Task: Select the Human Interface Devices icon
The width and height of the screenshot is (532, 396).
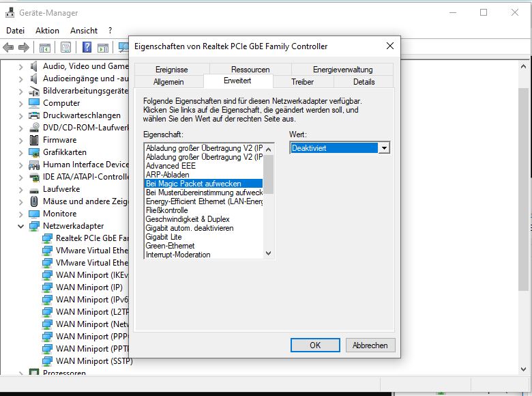Action: pyautogui.click(x=34, y=165)
